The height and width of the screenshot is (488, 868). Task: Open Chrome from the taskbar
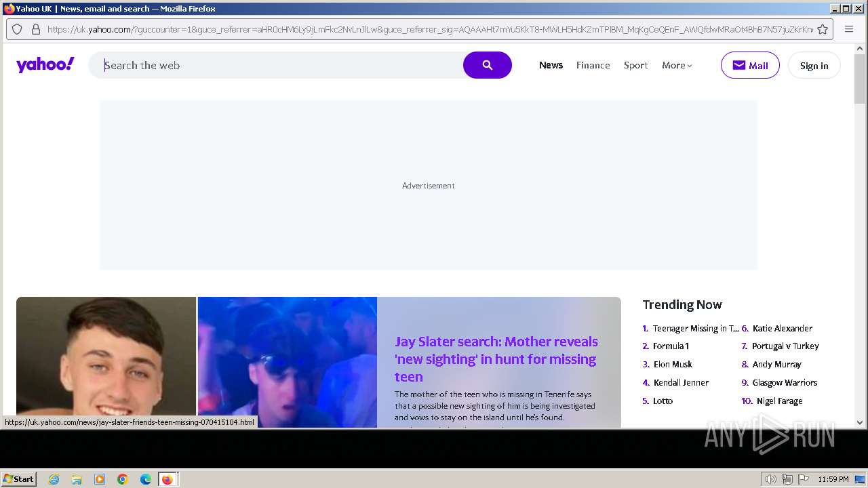(x=123, y=479)
